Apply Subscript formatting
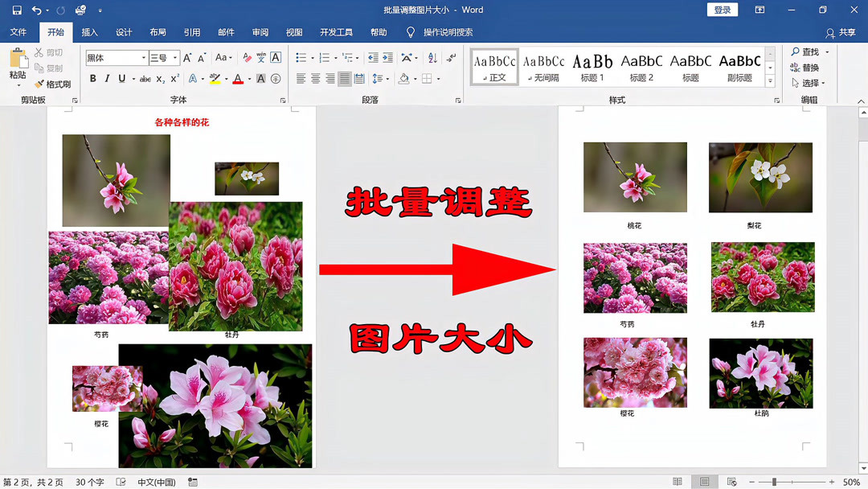Viewport: 868px width, 489px height. pos(162,77)
